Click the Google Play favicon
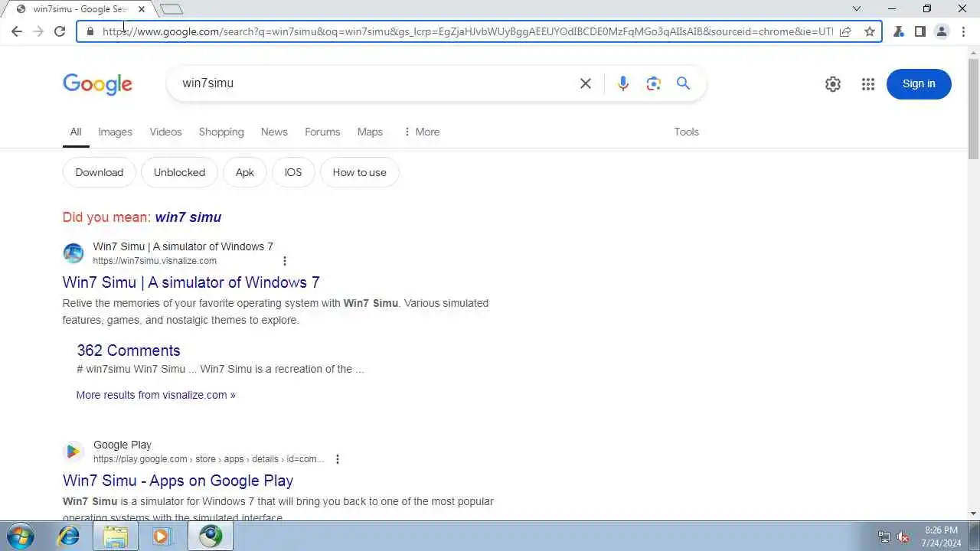 (x=73, y=452)
